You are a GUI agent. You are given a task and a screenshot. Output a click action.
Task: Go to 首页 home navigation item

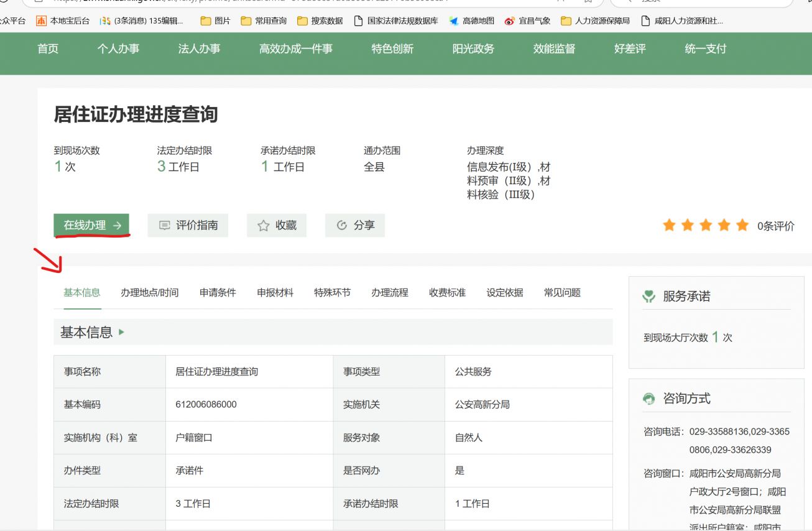pos(48,48)
